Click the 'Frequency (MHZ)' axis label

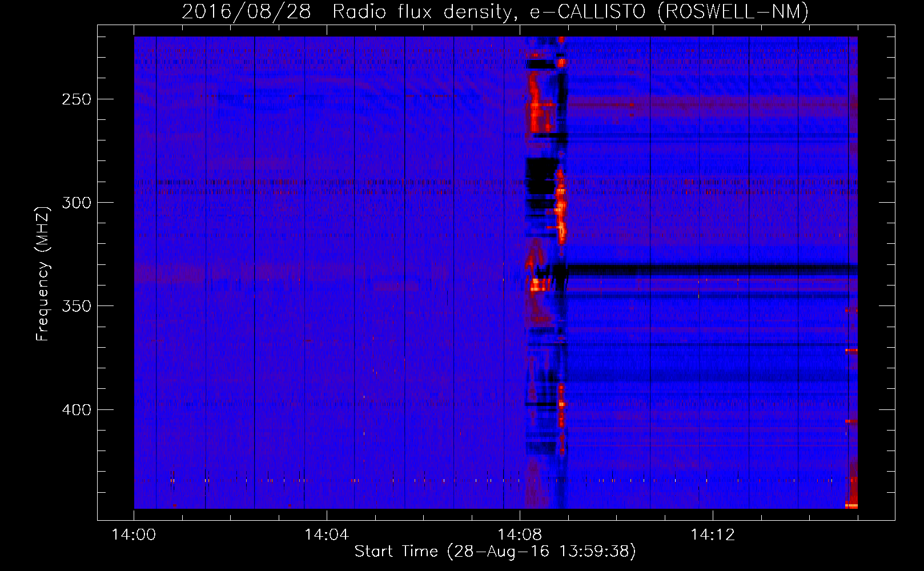pyautogui.click(x=43, y=274)
